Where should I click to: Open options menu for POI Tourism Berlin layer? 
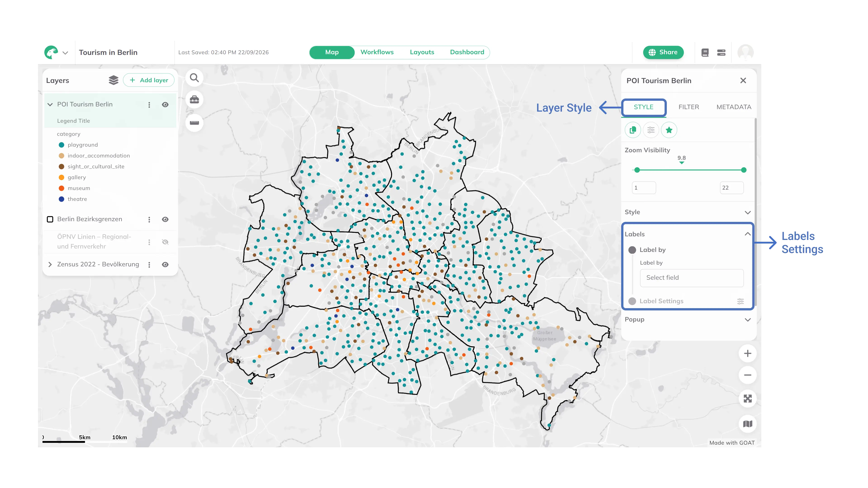click(x=149, y=105)
